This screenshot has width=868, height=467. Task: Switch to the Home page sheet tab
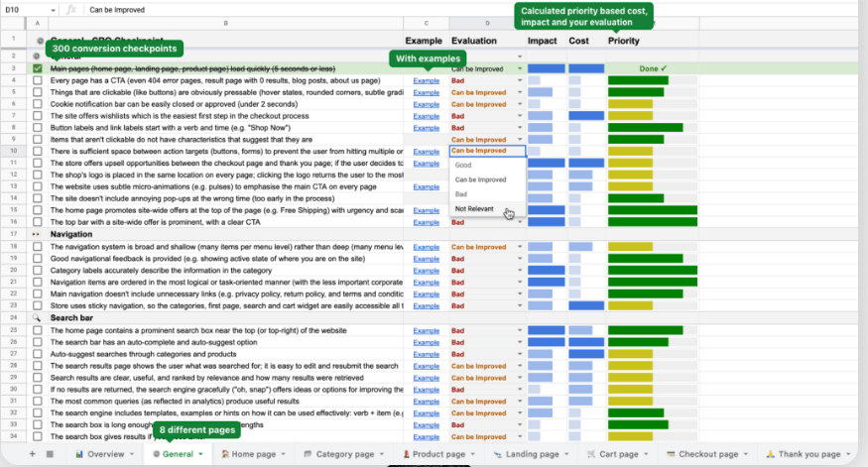tap(253, 454)
